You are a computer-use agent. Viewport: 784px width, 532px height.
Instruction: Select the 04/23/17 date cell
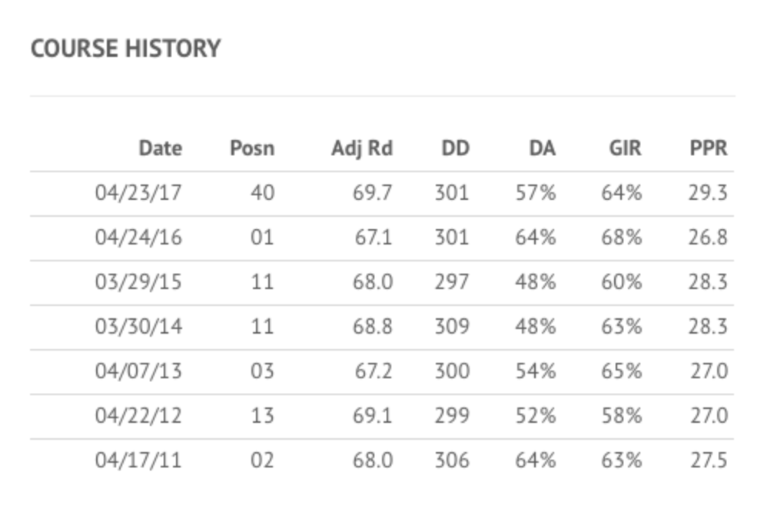click(x=138, y=193)
